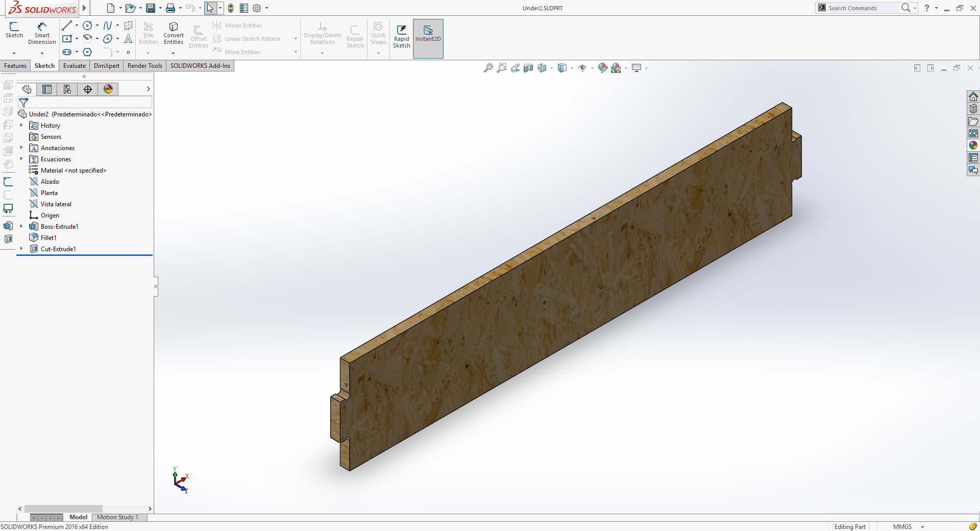The image size is (980, 531).
Task: Expand the Boss-Extrude1 feature
Action: [21, 226]
